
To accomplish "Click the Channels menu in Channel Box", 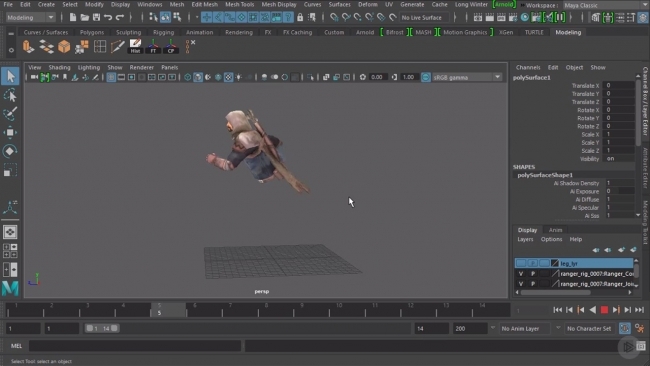I will click(528, 67).
